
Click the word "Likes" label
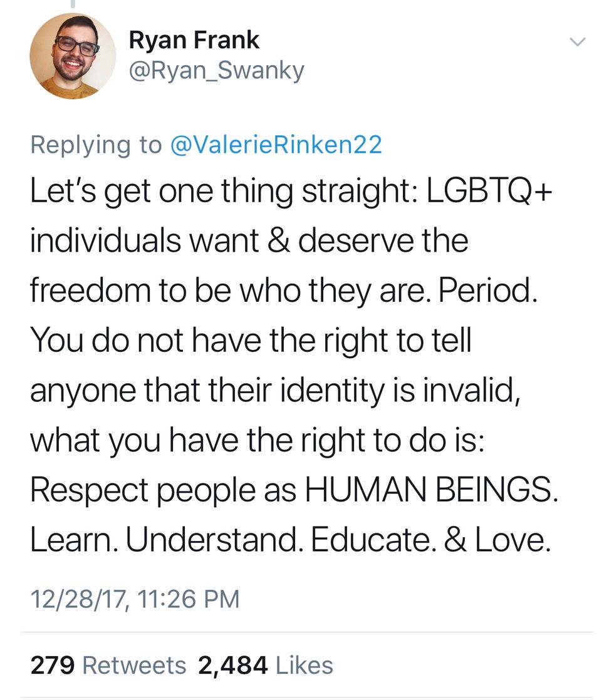click(x=304, y=664)
